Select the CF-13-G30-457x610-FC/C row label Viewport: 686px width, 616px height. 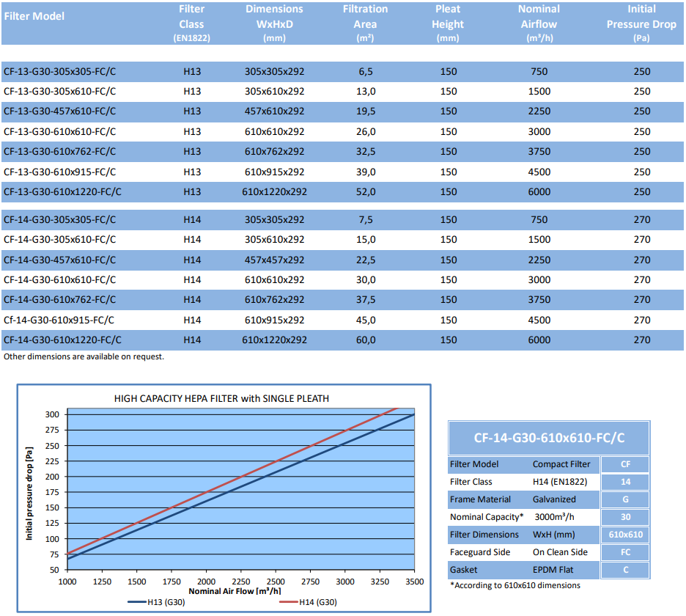59,111
